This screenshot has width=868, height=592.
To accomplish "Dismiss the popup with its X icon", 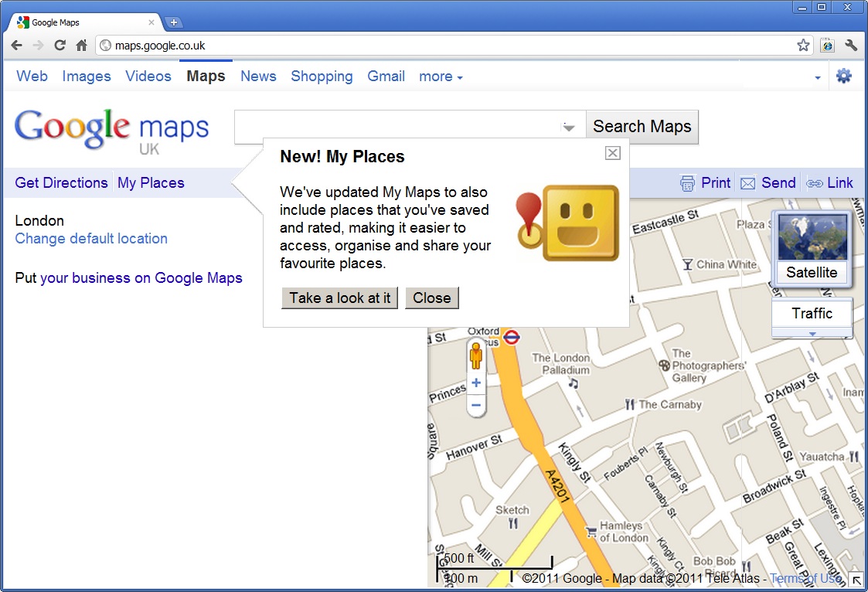I will pyautogui.click(x=612, y=153).
